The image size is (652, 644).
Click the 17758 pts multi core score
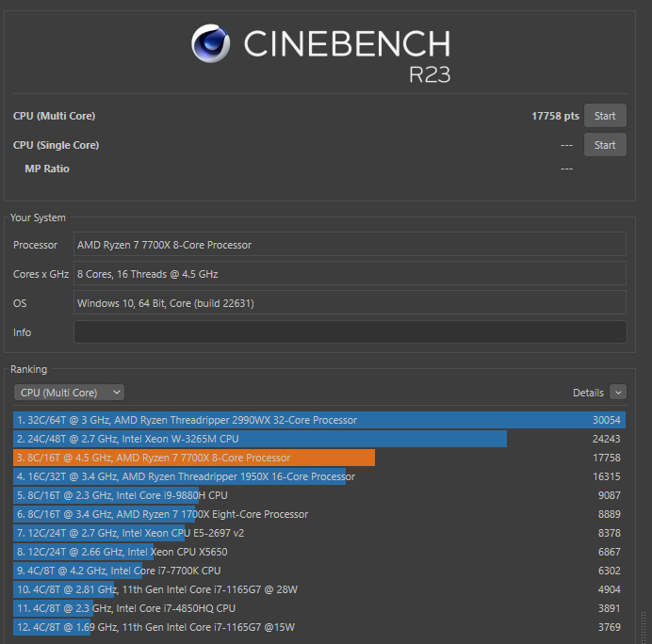[555, 116]
